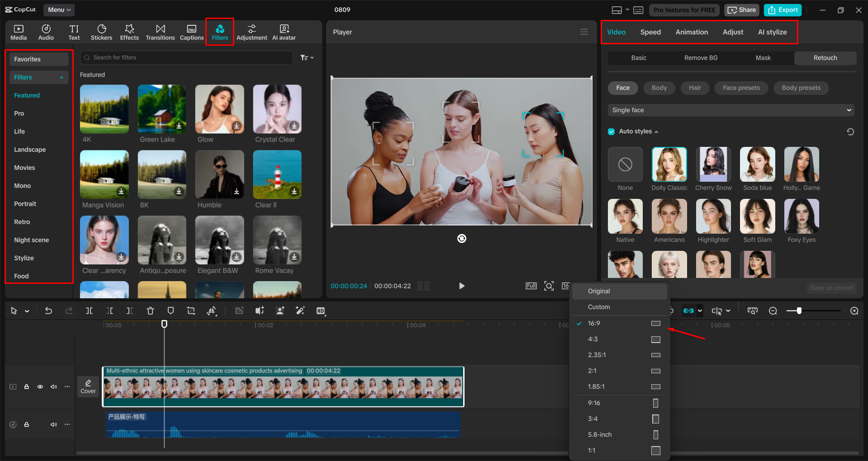
Task: Toggle HD preview quality
Action: (x=321, y=310)
